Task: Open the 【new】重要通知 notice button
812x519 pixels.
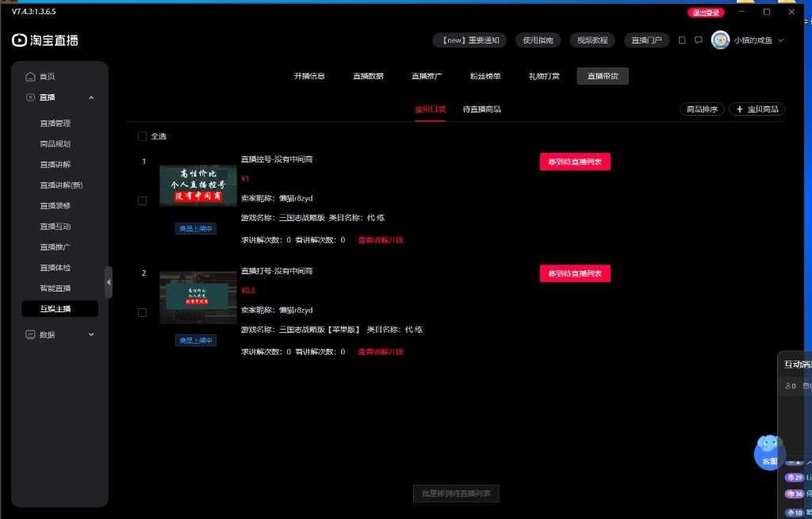Action: click(x=469, y=40)
